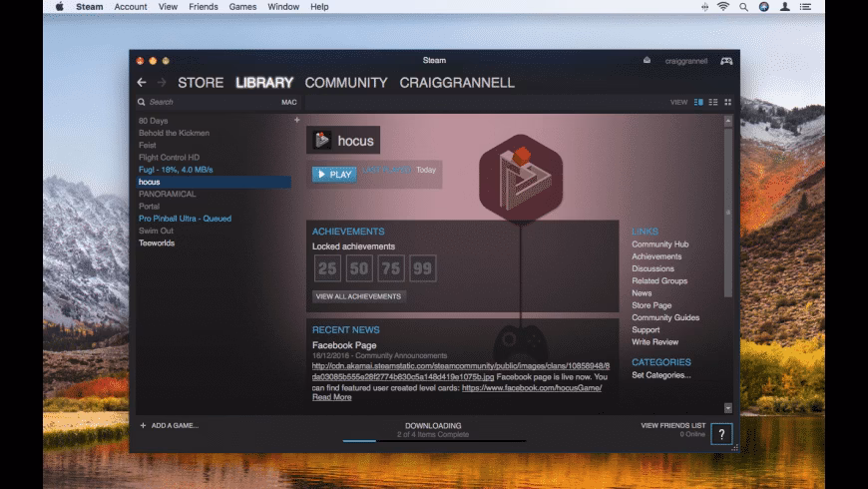Select Teeworlds in game list
This screenshot has height=489, width=868.
tap(157, 243)
